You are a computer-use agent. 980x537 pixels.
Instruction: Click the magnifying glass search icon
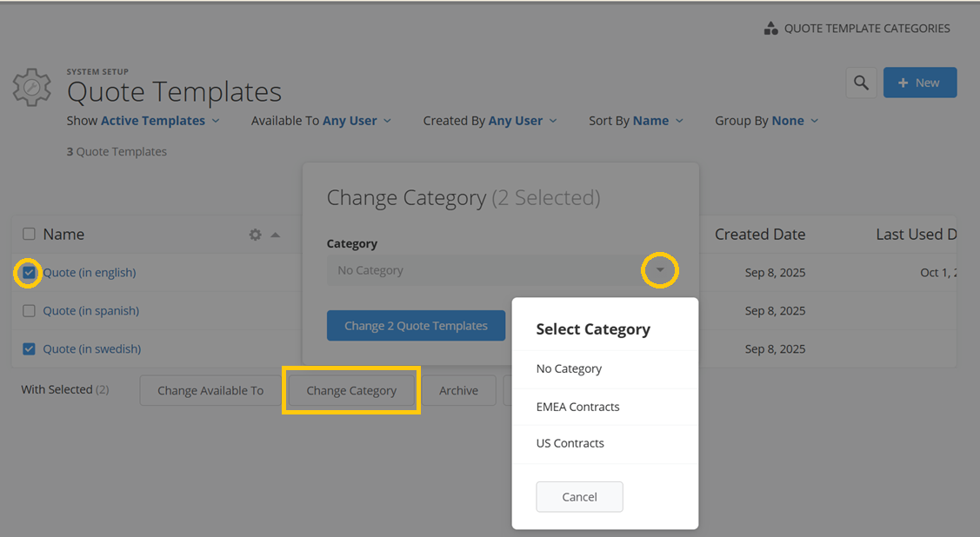(x=861, y=83)
